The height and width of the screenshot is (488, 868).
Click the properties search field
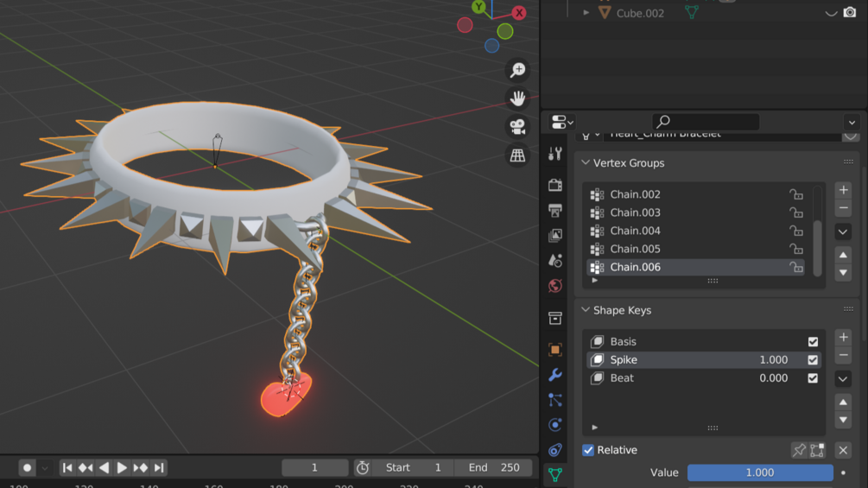(706, 121)
